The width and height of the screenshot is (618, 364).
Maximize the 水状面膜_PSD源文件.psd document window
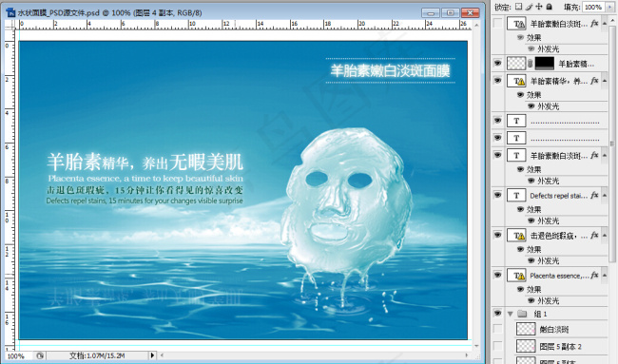tap(450, 13)
